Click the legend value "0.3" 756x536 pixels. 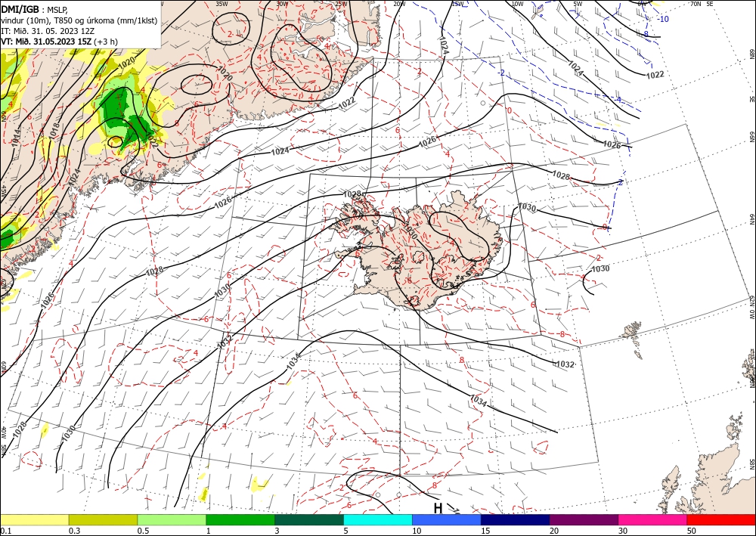click(x=74, y=531)
